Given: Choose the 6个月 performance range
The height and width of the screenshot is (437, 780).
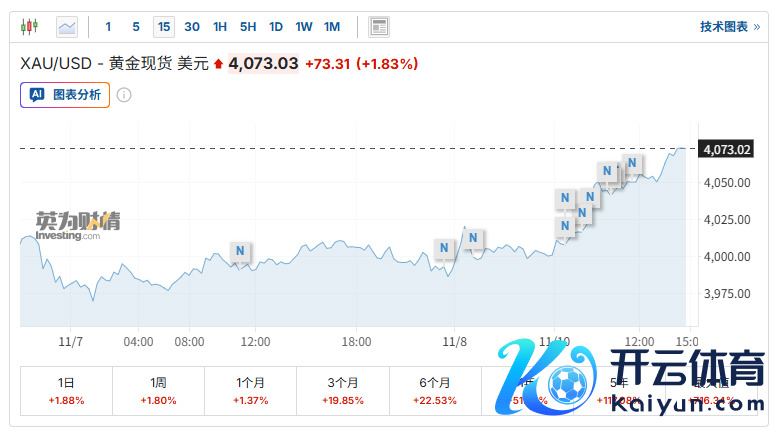Looking at the screenshot, I should tap(435, 390).
